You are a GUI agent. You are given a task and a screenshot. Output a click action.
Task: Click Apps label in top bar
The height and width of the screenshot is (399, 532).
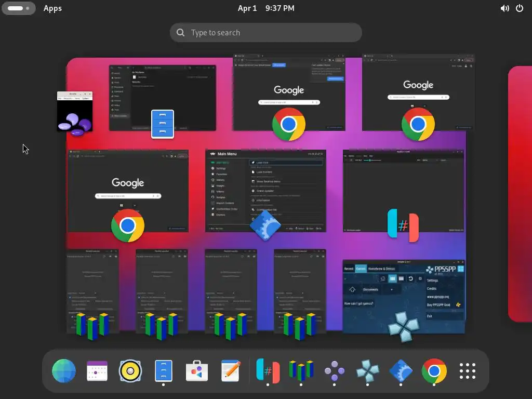point(52,8)
